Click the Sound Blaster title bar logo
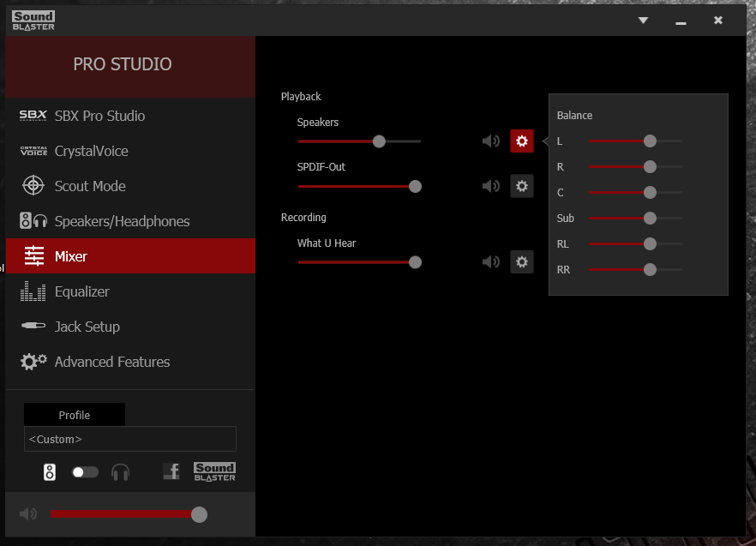This screenshot has height=546, width=756. point(33,21)
